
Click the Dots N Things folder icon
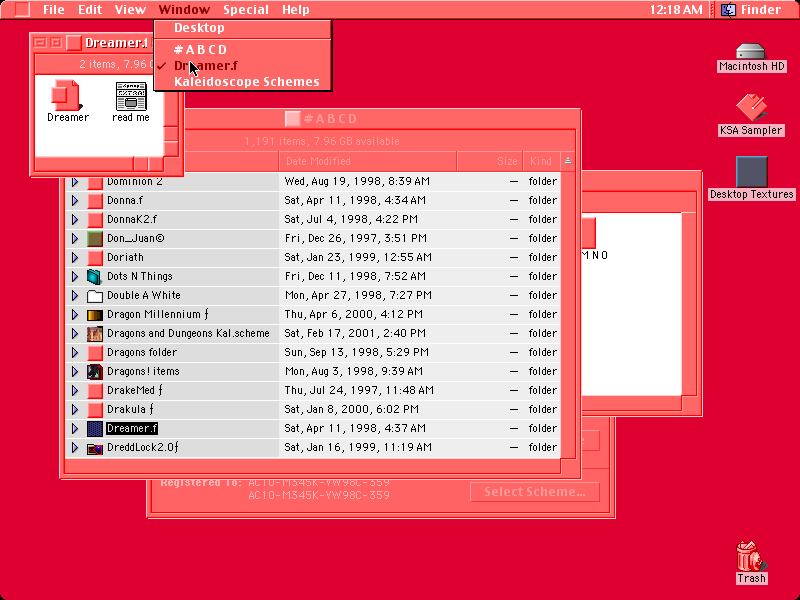coord(95,277)
